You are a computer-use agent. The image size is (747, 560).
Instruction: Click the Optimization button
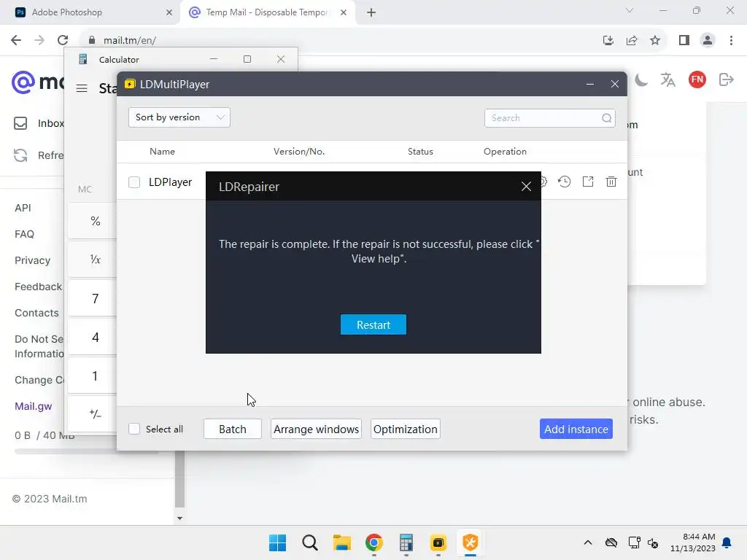click(x=406, y=429)
